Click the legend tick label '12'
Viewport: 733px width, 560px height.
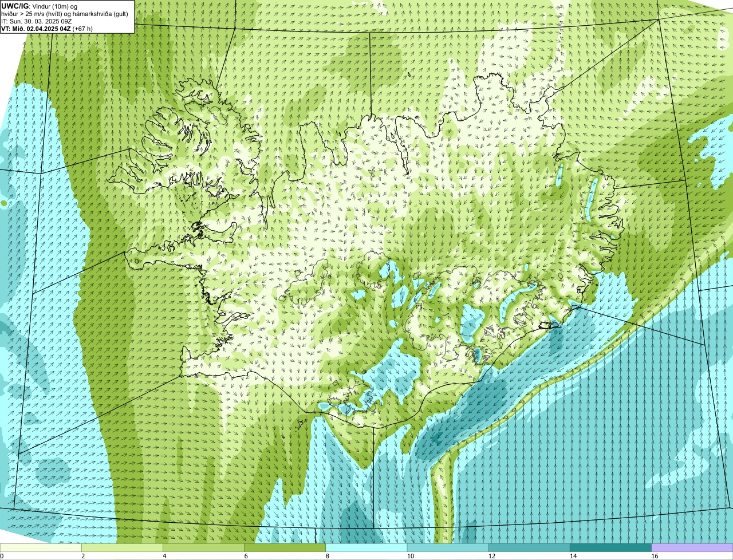tap(492, 556)
